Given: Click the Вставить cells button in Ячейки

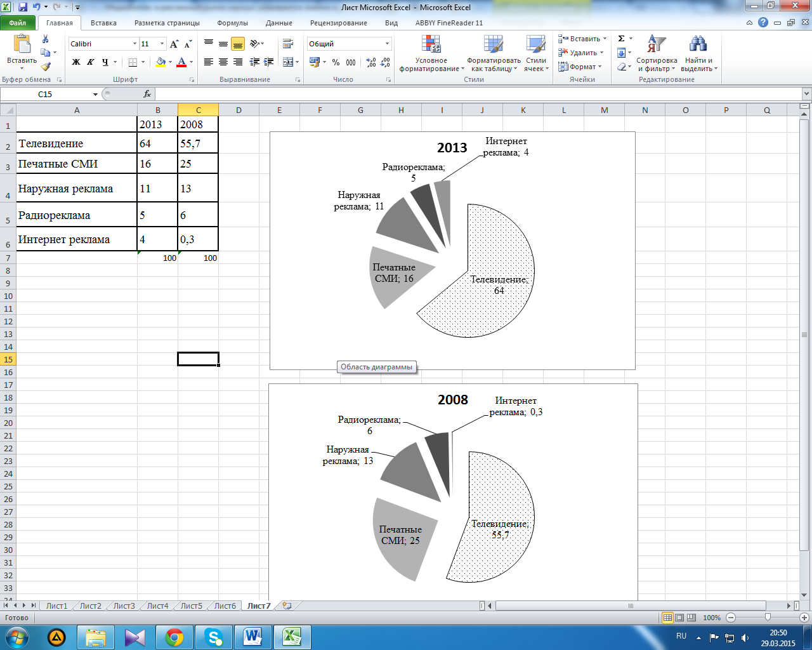Looking at the screenshot, I should point(582,39).
